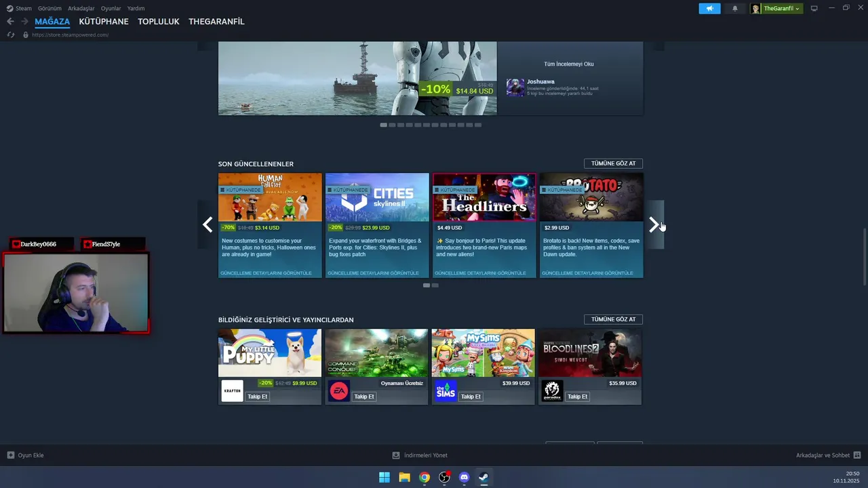Click the Arkadaşlar ve Sohbet chat icon
The width and height of the screenshot is (868, 488).
coord(857,455)
